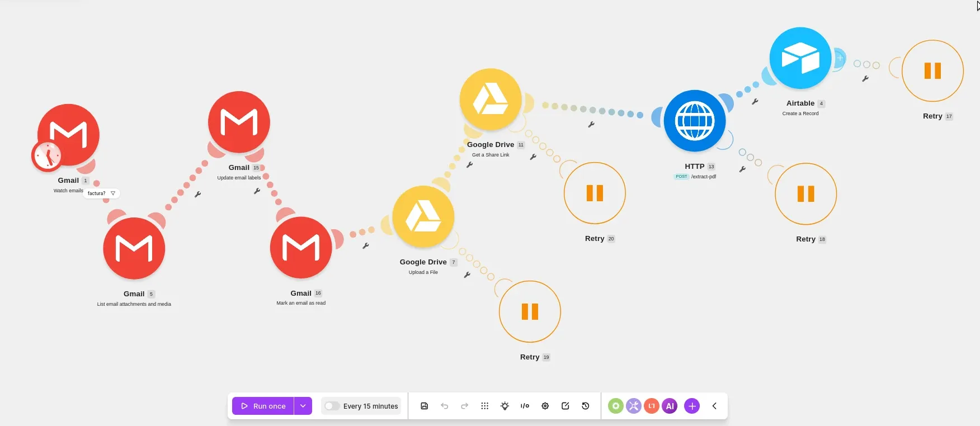Viewport: 980px width, 426px height.
Task: Click wrench on Google Drive 7 to Retry 19 route
Action: (467, 275)
